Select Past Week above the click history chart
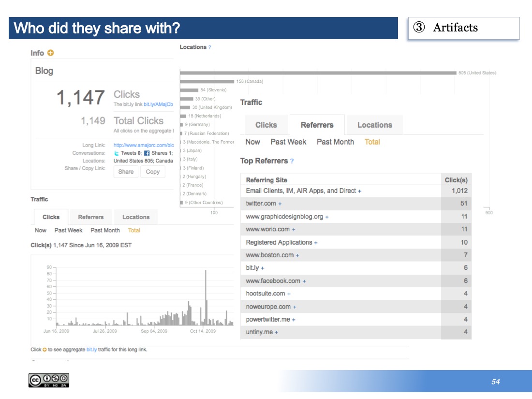The image size is (532, 399). [x=68, y=230]
